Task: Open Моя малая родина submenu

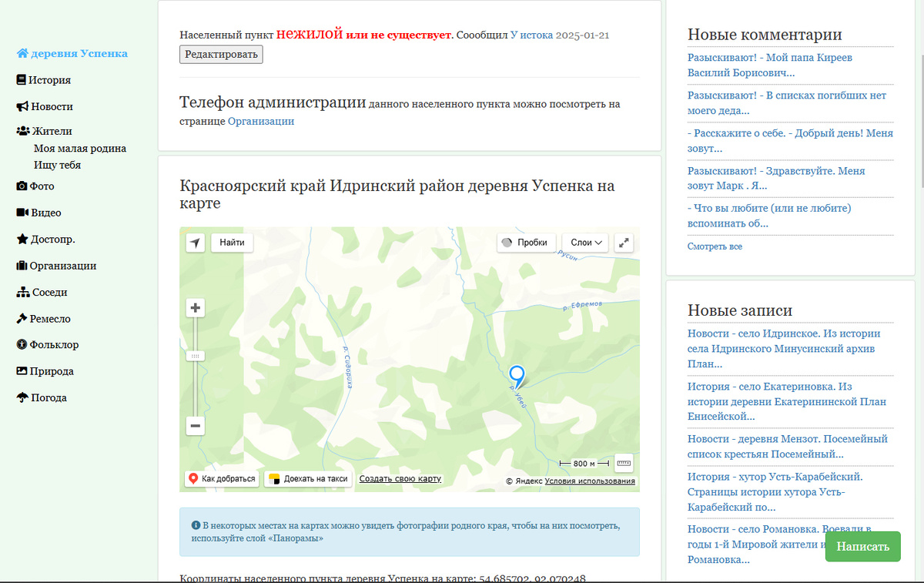Action: (80, 149)
